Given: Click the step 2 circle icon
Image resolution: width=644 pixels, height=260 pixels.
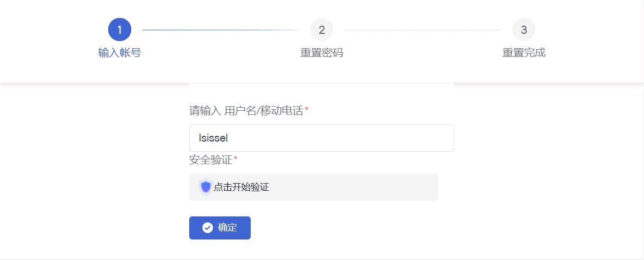Looking at the screenshot, I should click(321, 30).
